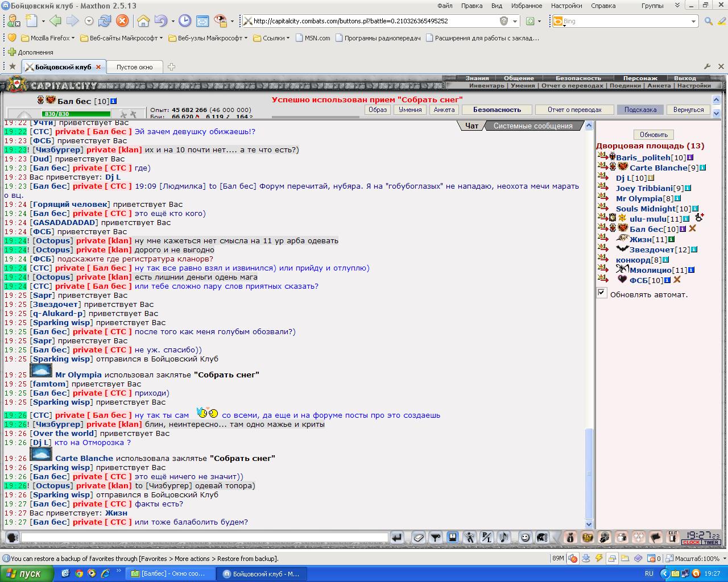Open the Файл menu

(445, 6)
